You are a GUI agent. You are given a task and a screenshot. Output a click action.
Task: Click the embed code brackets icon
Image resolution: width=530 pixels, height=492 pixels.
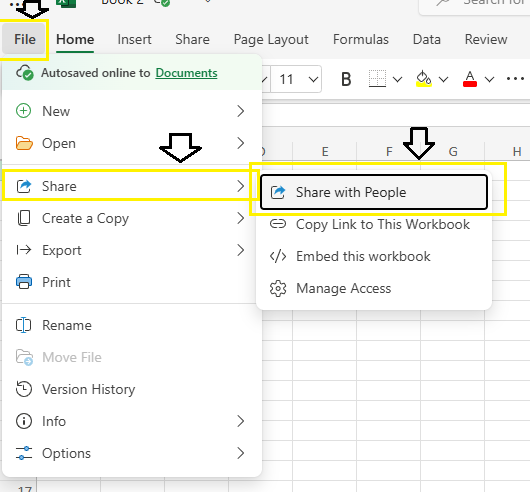coord(278,256)
